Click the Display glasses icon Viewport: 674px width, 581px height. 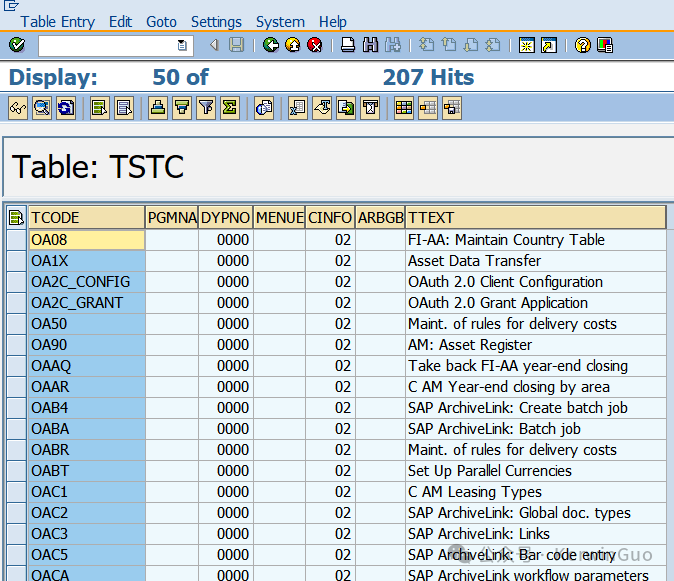tap(18, 107)
